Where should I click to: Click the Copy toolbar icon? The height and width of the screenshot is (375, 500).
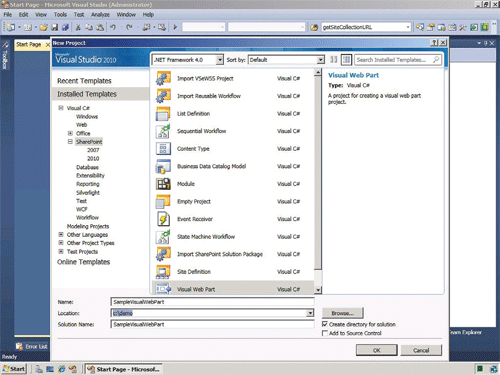point(89,27)
